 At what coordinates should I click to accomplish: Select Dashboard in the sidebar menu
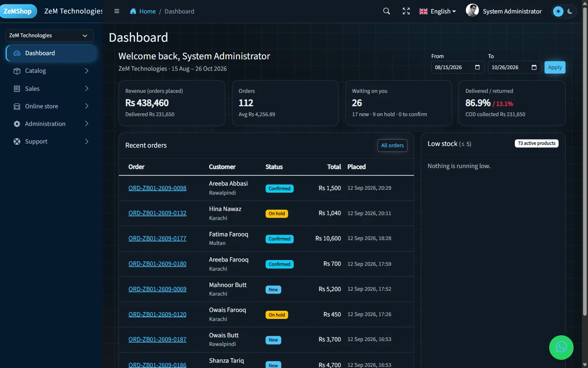click(51, 53)
